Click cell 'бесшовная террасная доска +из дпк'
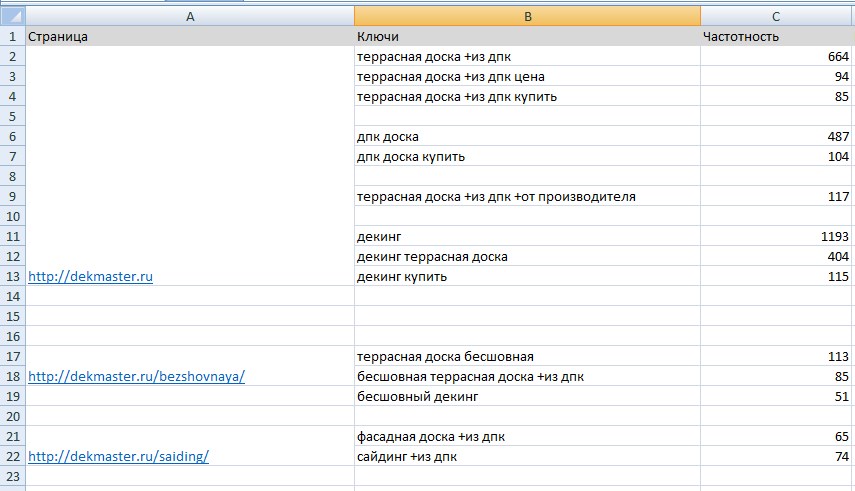Screen dimensions: 855x491 click(x=527, y=376)
